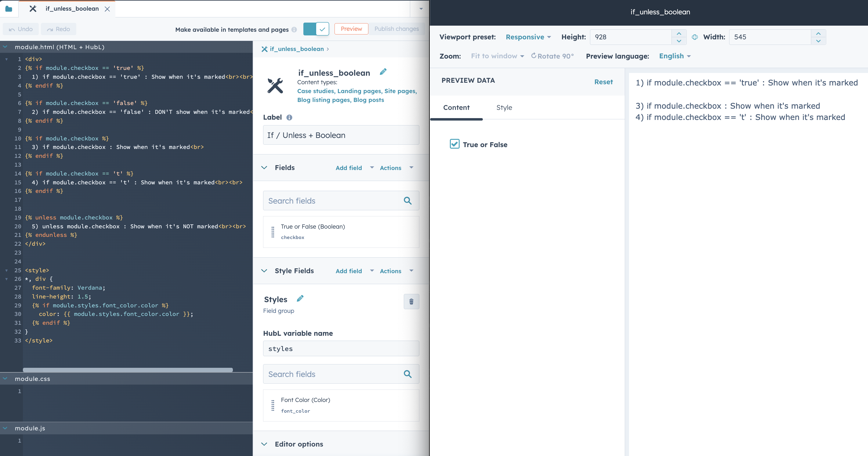Select the if_unless_boolean editor tab
This screenshot has width=868, height=456.
click(72, 9)
